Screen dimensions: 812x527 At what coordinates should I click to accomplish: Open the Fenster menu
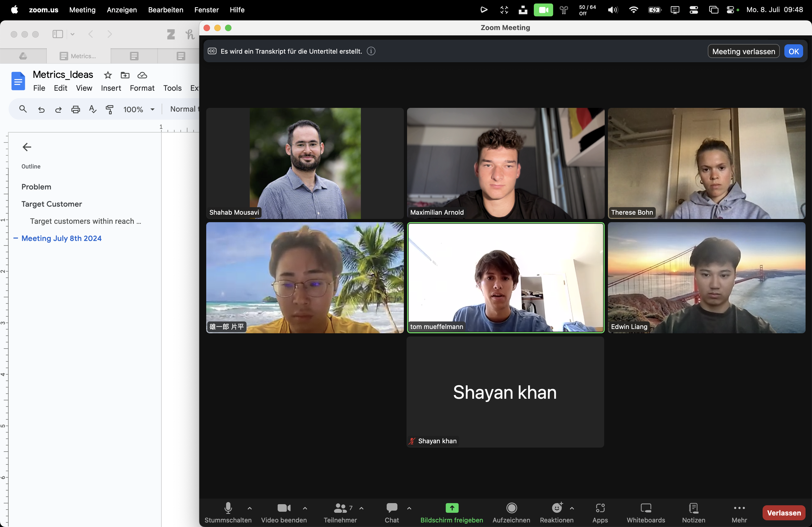(206, 10)
